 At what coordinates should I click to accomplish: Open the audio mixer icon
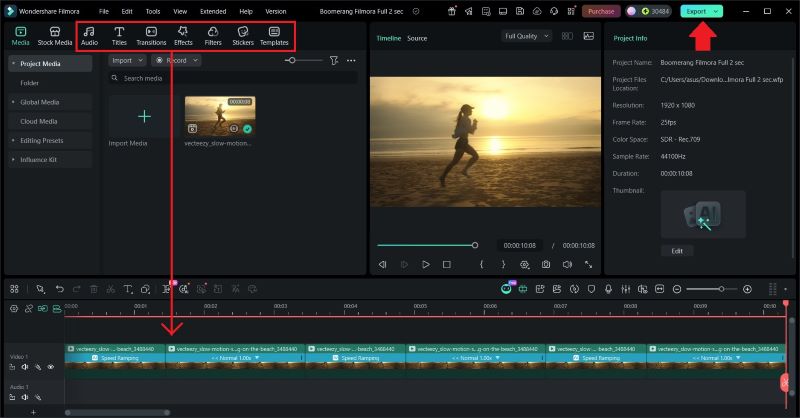coord(626,289)
